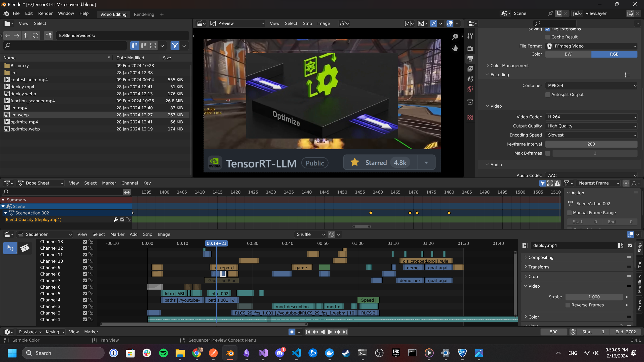Toggle File Extensions checkbox

click(548, 29)
